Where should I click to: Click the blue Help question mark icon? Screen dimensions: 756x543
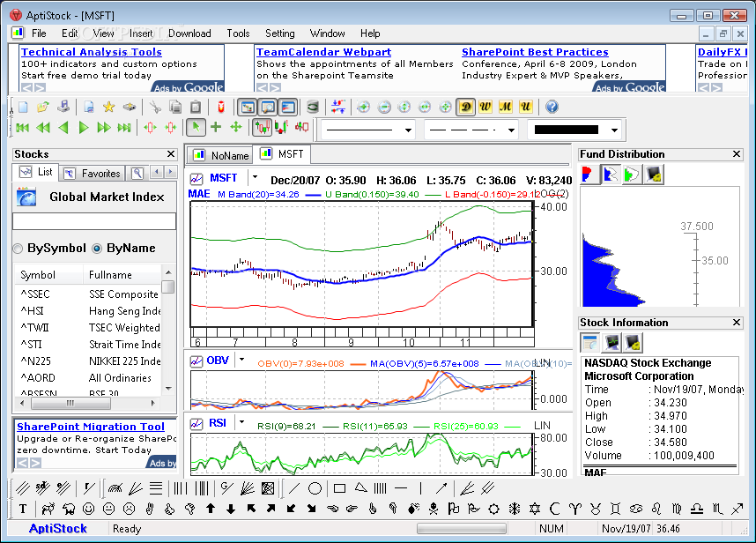[x=552, y=107]
